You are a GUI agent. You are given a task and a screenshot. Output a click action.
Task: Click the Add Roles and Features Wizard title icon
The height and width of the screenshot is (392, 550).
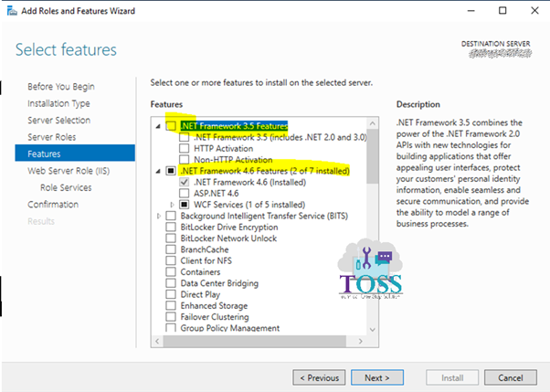(12, 11)
